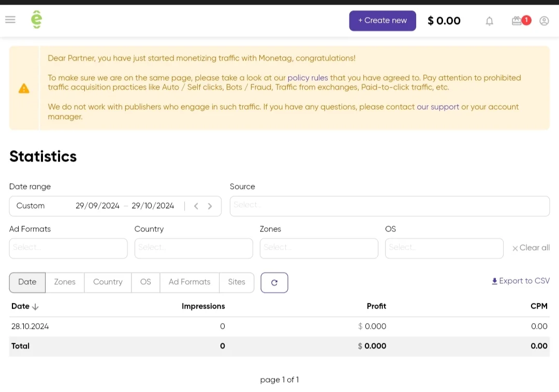
Task: Open the policy rules link
Action: click(x=307, y=78)
